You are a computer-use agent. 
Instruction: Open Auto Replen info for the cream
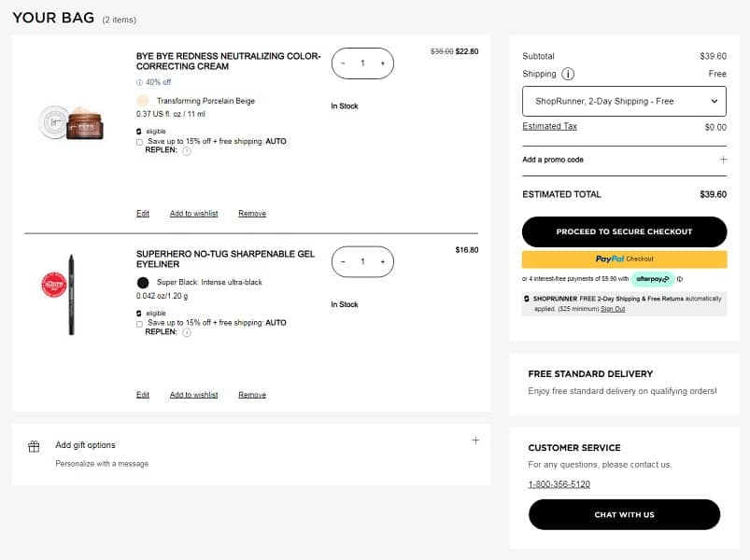187,151
